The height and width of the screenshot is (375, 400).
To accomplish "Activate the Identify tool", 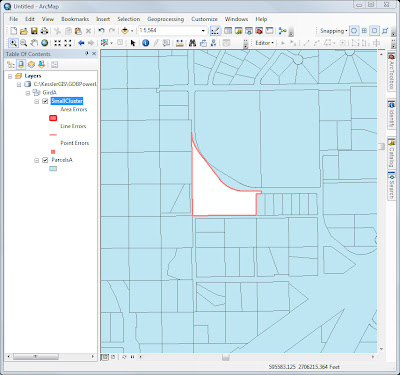I will tap(145, 43).
